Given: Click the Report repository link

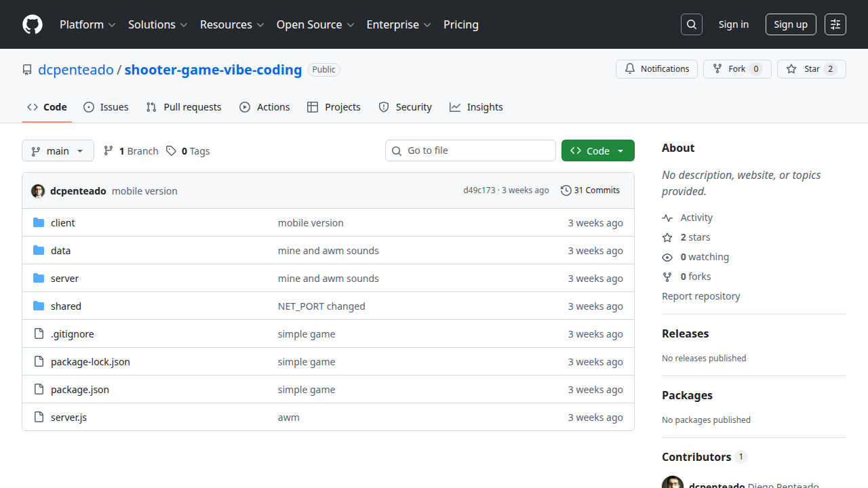Looking at the screenshot, I should [701, 296].
